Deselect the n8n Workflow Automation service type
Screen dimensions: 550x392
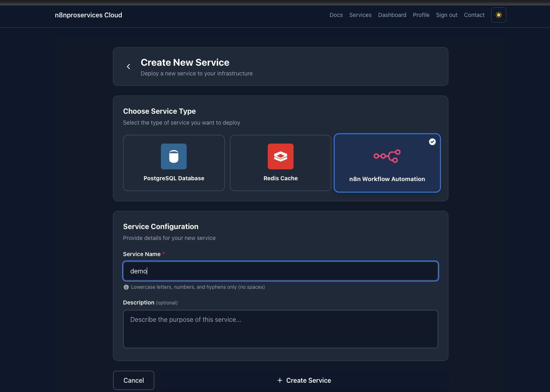pos(387,163)
